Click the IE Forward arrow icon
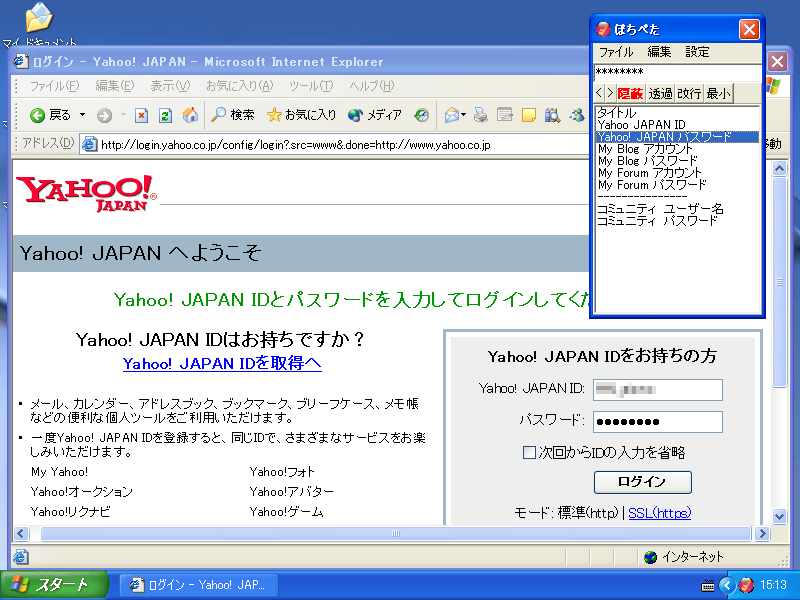 [x=104, y=116]
